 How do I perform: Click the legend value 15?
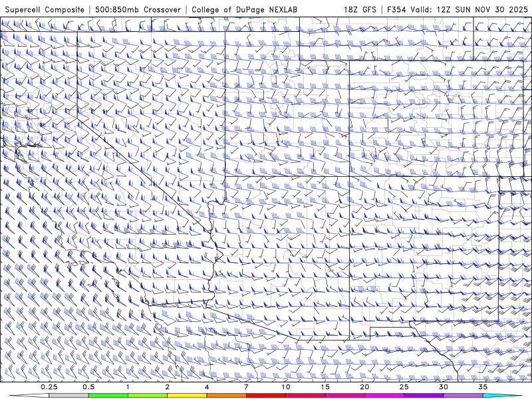[x=325, y=387]
